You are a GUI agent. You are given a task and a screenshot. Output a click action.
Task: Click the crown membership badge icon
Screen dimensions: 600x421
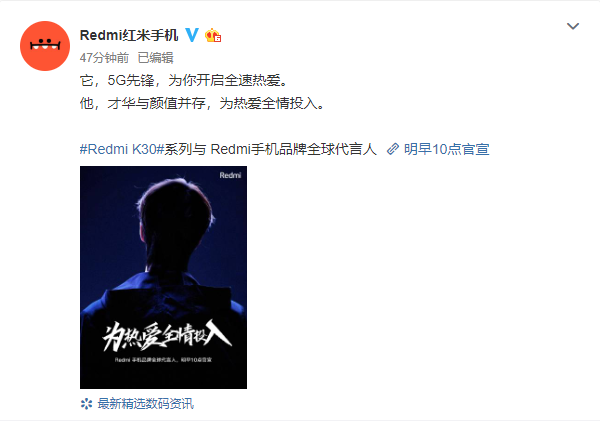(213, 35)
